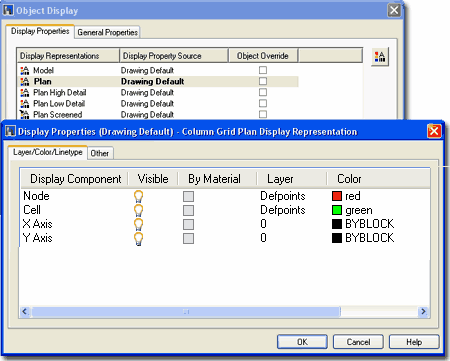This screenshot has width=450, height=361.
Task: Click Defpoints layer for Node
Action: [x=283, y=196]
